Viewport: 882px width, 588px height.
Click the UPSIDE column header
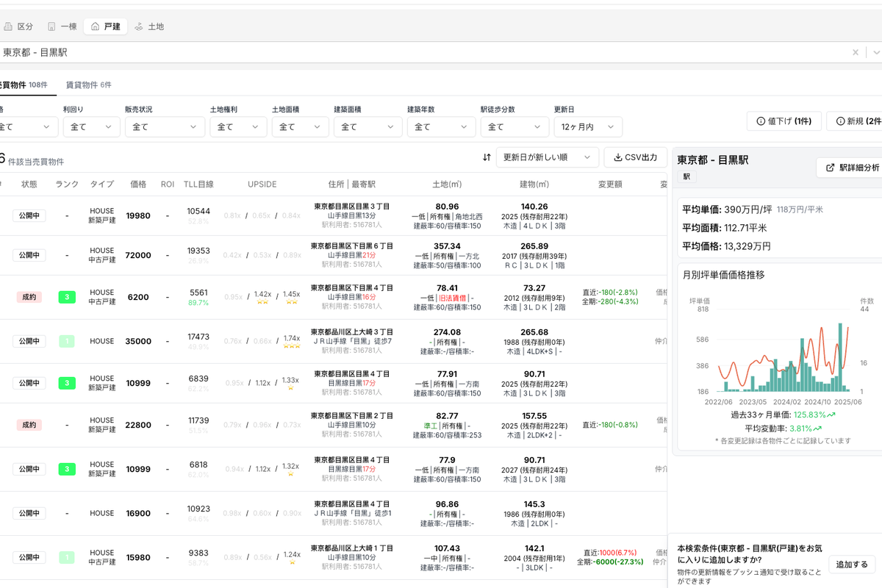point(262,184)
